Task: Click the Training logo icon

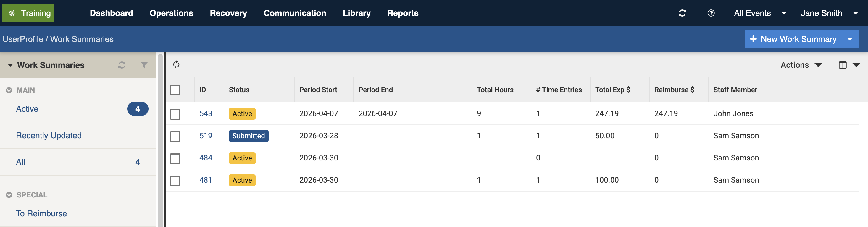Action: (x=12, y=13)
